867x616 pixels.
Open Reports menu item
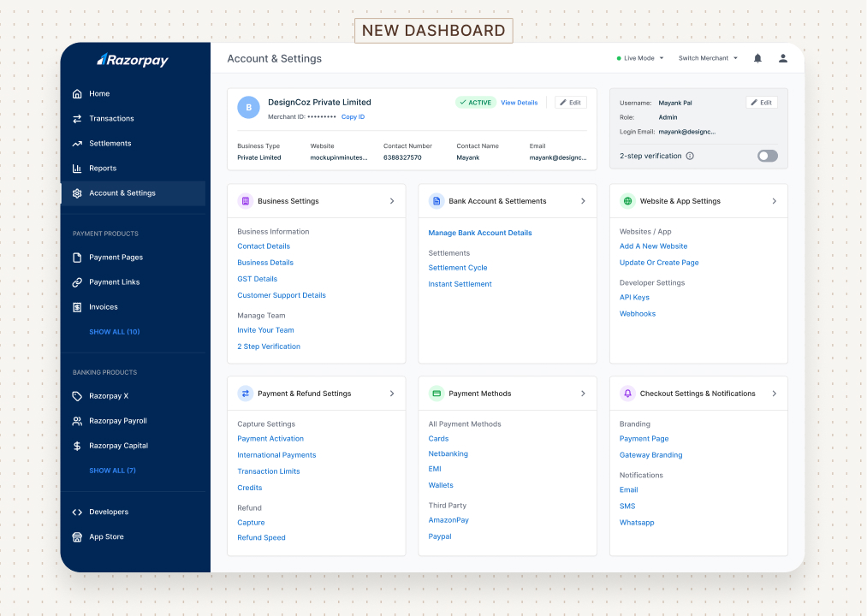tap(134, 168)
